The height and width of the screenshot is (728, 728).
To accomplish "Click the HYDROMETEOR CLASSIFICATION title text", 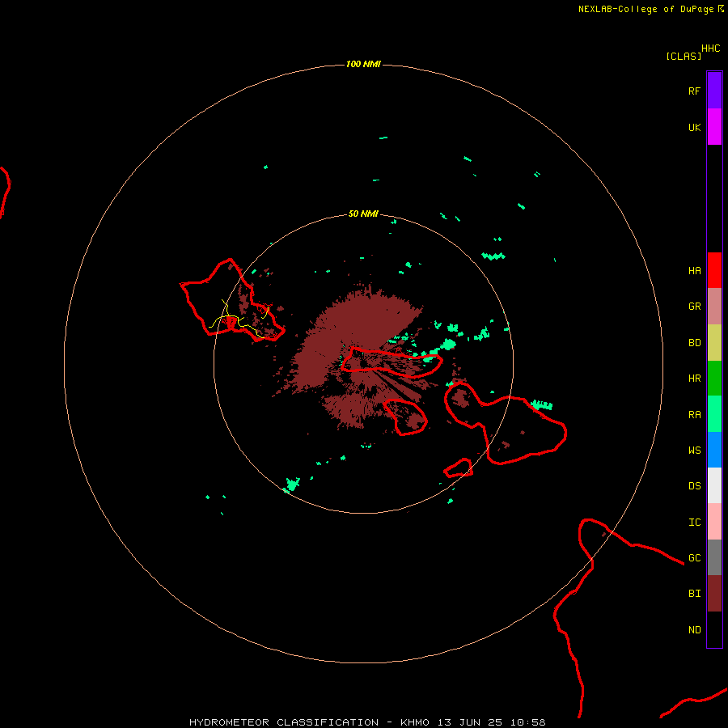I will (284, 722).
